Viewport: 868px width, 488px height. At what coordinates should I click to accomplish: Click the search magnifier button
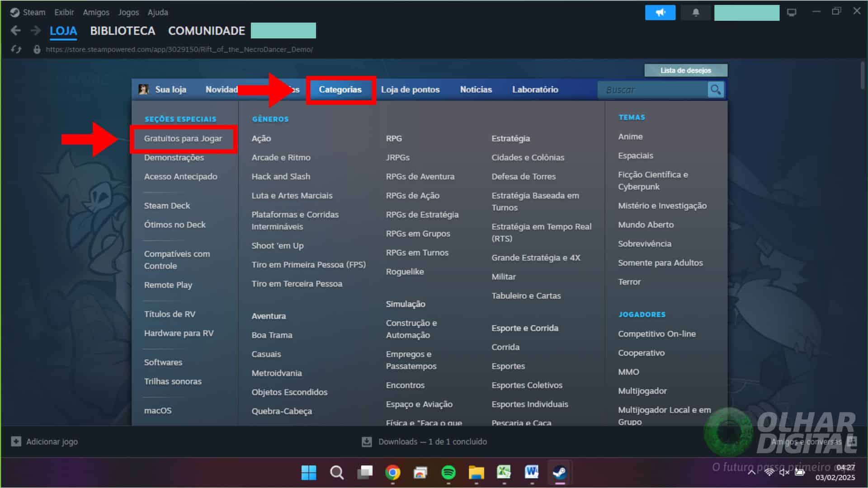coord(716,89)
